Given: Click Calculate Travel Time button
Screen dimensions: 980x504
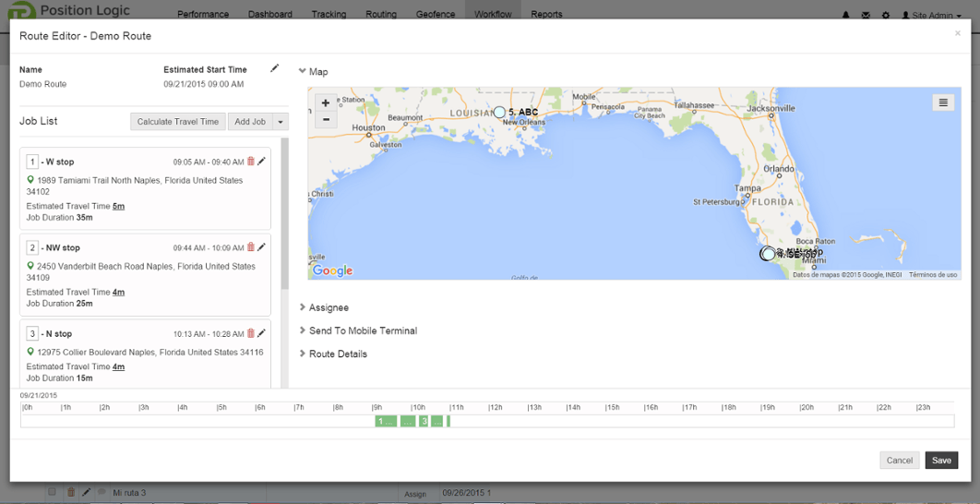Looking at the screenshot, I should [x=178, y=121].
